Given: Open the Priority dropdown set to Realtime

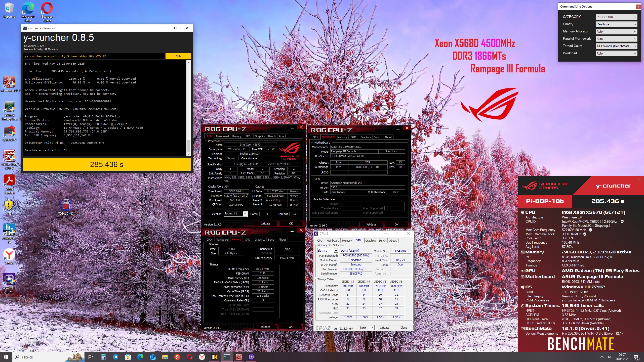Looking at the screenshot, I should (616, 24).
